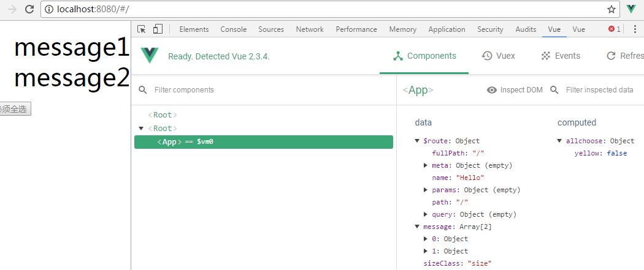Switch to the Network panel

[x=310, y=29]
